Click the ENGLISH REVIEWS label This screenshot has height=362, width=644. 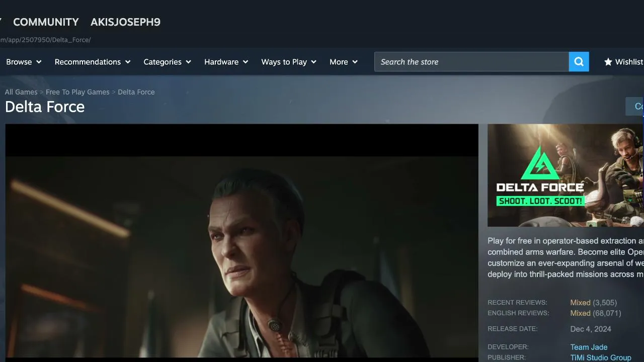(518, 313)
